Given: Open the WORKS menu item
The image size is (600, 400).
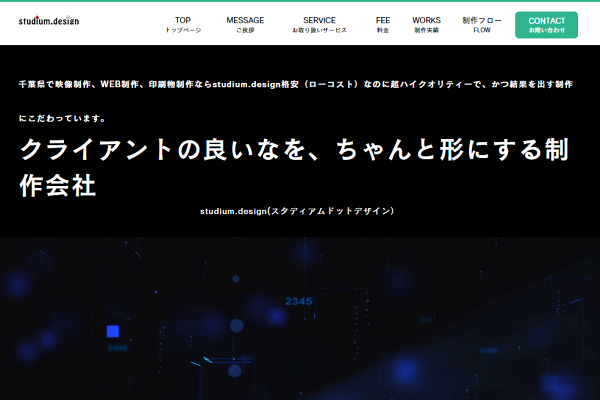Looking at the screenshot, I should coord(426,24).
